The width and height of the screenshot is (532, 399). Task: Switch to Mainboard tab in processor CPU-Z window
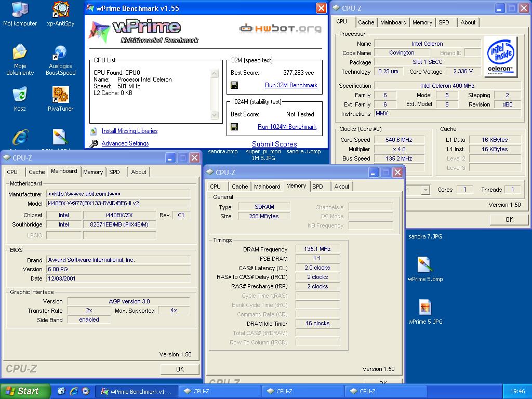[393, 22]
